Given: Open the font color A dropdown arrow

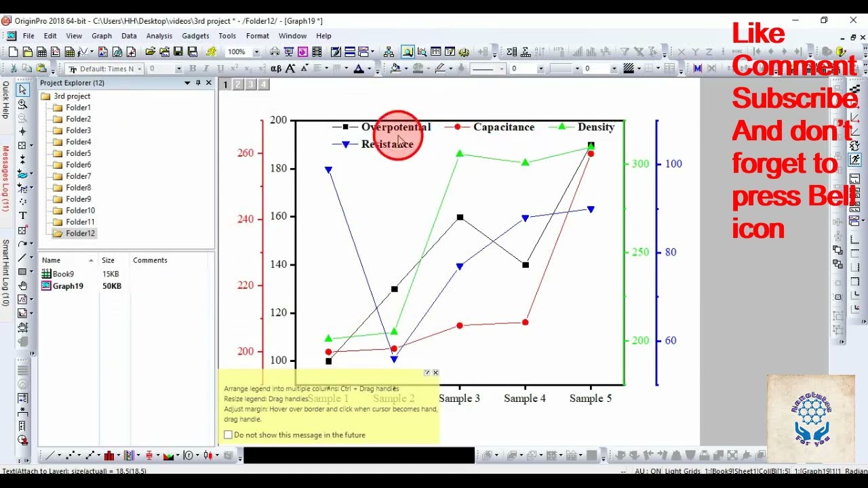Looking at the screenshot, I should coord(369,68).
